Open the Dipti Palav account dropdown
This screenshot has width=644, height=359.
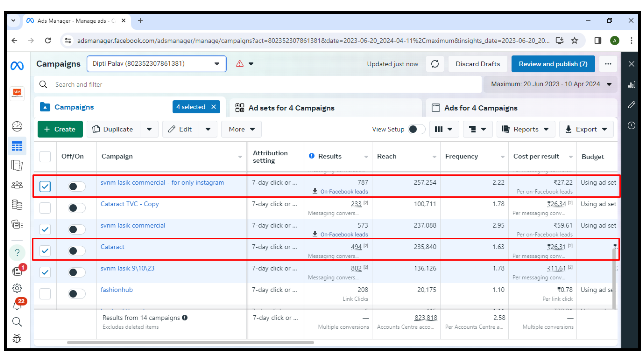[157, 64]
